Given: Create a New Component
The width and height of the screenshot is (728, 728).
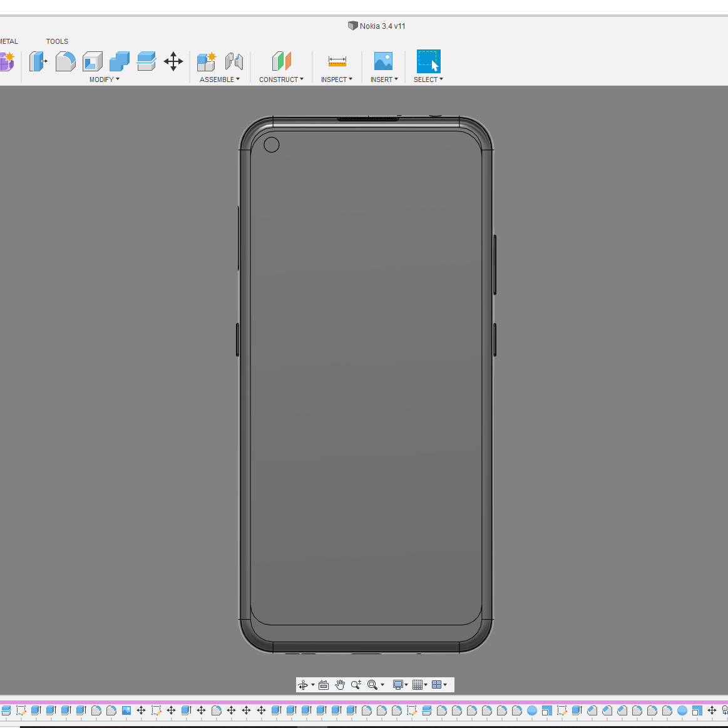Looking at the screenshot, I should (206, 61).
